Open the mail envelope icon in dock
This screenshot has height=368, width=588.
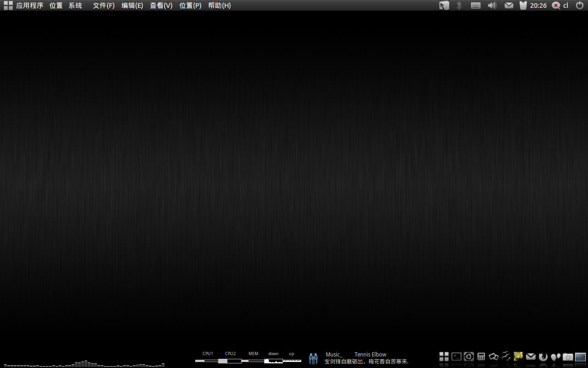[531, 356]
